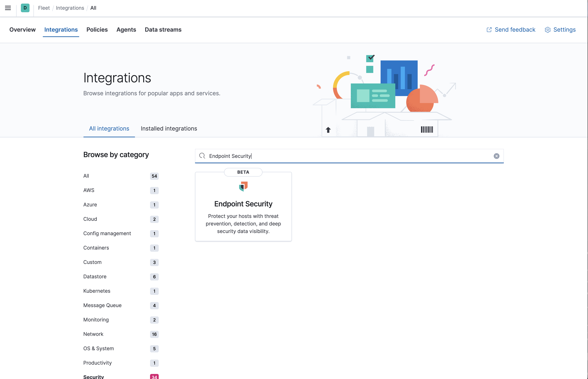The height and width of the screenshot is (379, 588).
Task: Open the Policies section
Action: 97,30
